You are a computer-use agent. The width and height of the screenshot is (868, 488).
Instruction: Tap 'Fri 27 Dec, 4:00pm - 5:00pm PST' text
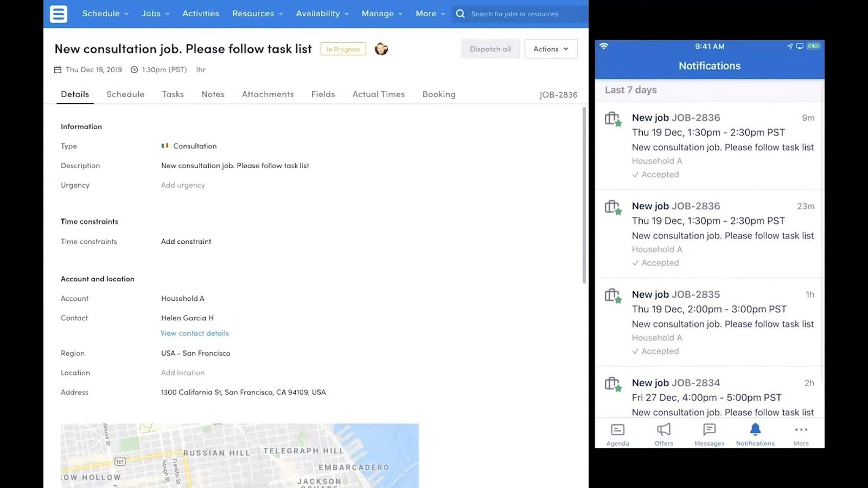pyautogui.click(x=707, y=397)
